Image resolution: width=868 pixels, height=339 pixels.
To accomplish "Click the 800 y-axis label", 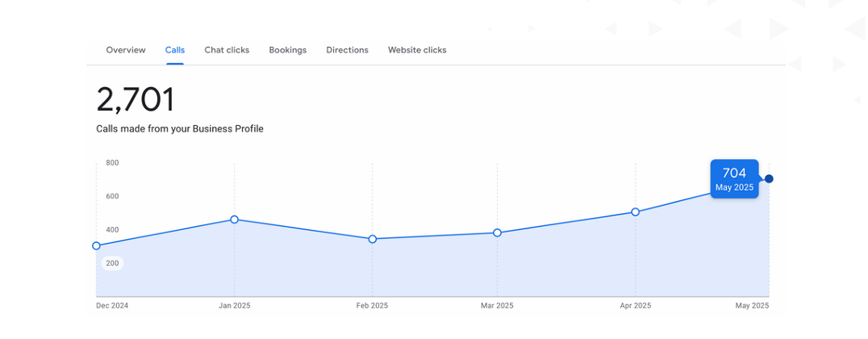I will click(112, 163).
